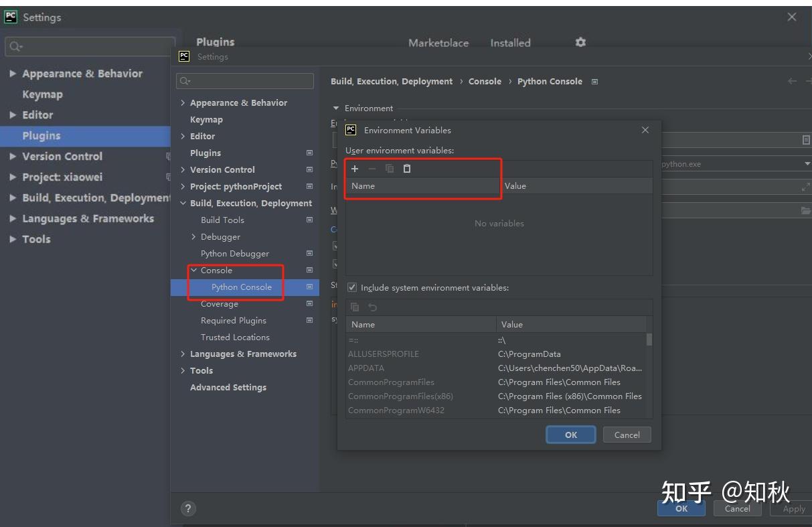Click Cancel in the Settings dialog footer
The height and width of the screenshot is (527, 812).
coord(737,508)
